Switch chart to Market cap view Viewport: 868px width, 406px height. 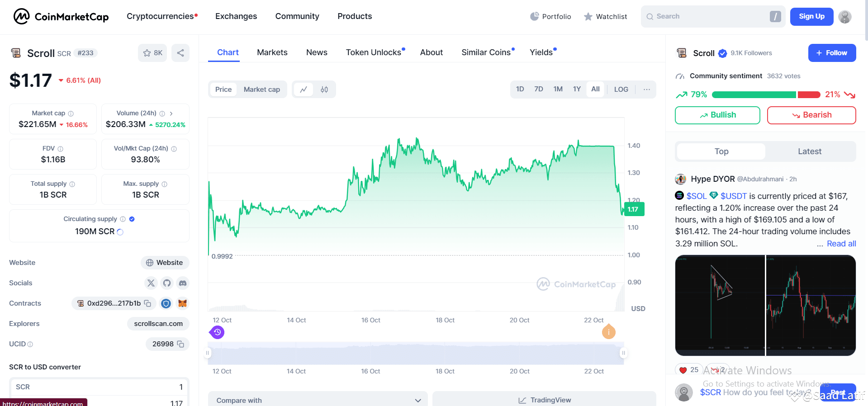click(x=262, y=90)
